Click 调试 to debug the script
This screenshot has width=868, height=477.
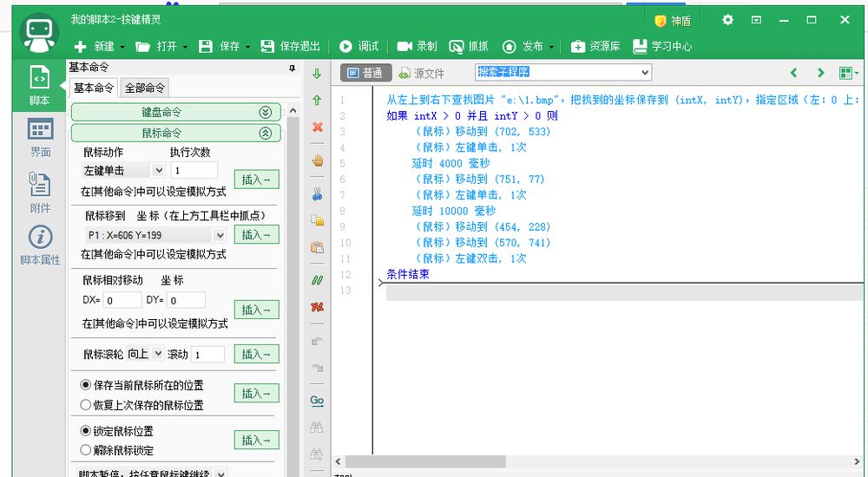click(x=359, y=47)
